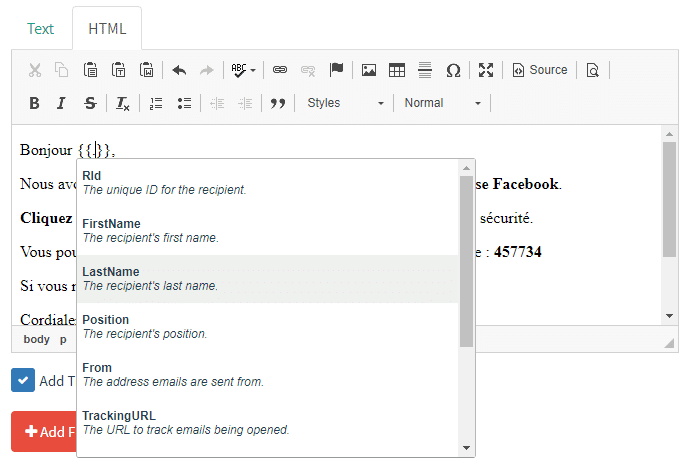Insert an anchor with flag icon
Screen dimensions: 692x462
click(336, 70)
